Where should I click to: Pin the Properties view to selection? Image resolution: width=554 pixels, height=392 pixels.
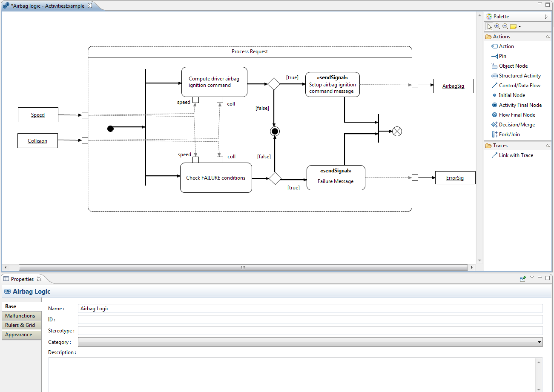click(x=522, y=279)
